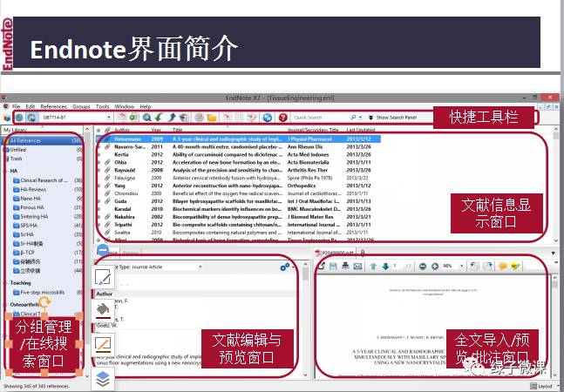Open the Help menu
The height and width of the screenshot is (392, 564).
click(146, 106)
